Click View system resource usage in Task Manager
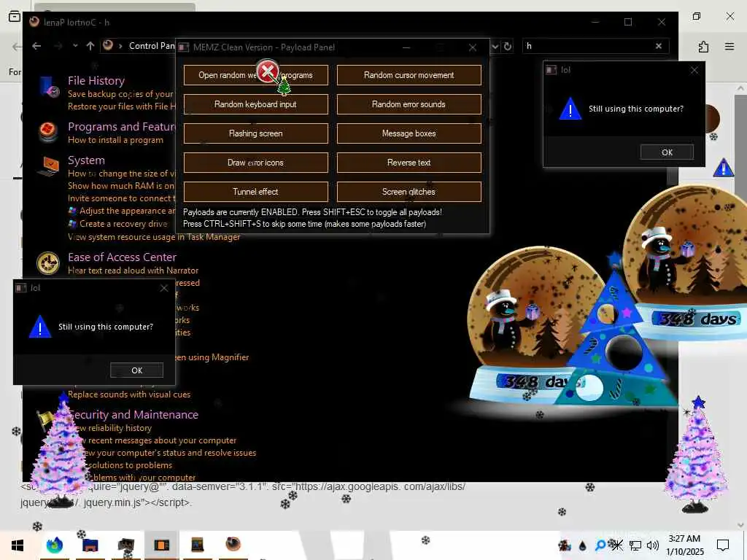 coord(154,237)
